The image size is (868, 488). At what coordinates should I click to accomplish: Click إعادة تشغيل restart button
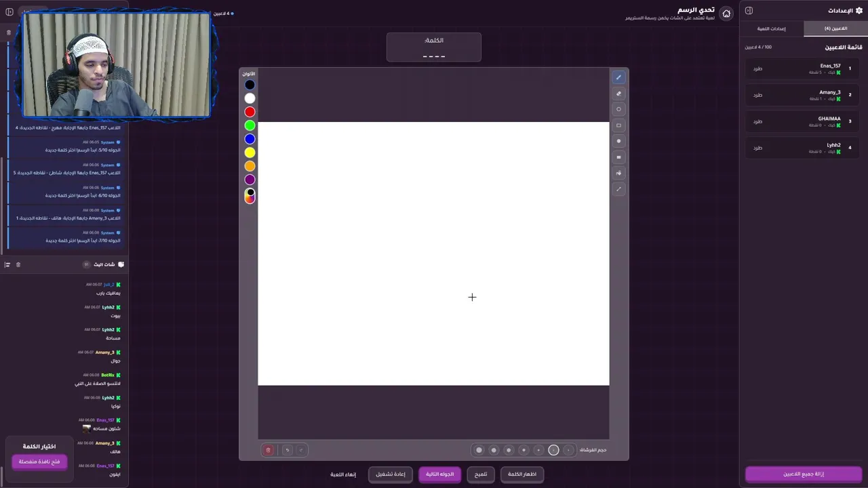391,474
